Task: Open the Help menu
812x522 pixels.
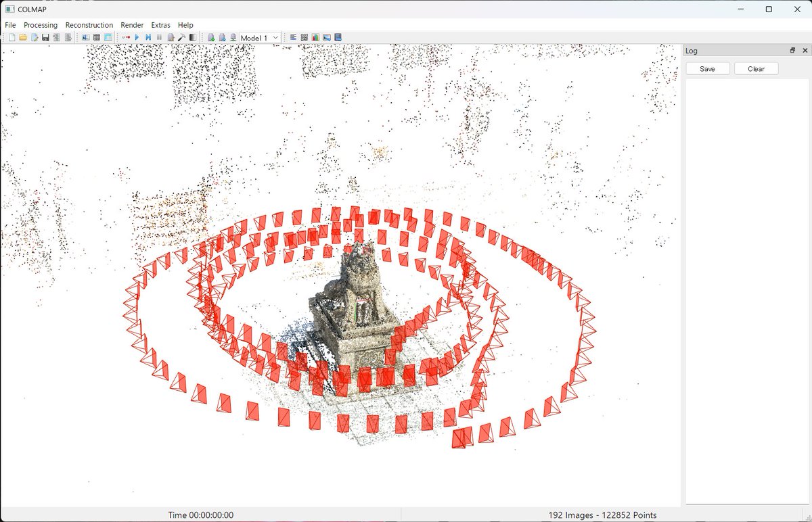Action: click(x=185, y=25)
